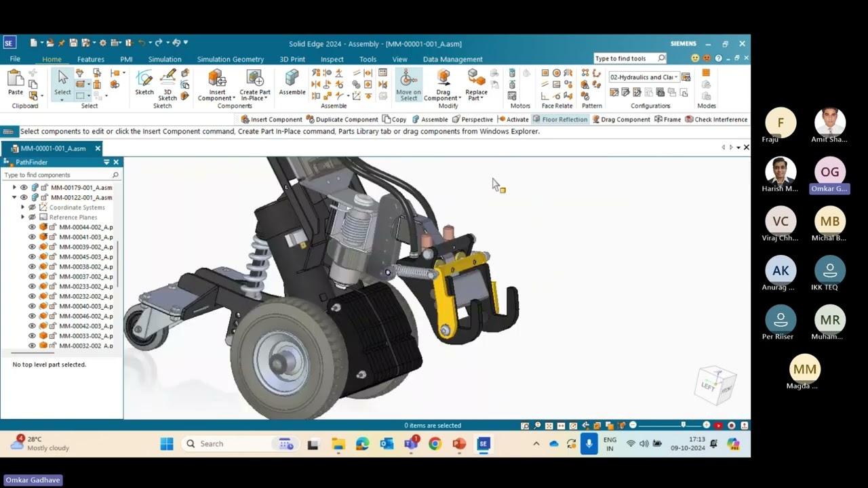Click the configuration manager icon beside the dropdown
This screenshot has height=488, width=868.
click(x=686, y=77)
